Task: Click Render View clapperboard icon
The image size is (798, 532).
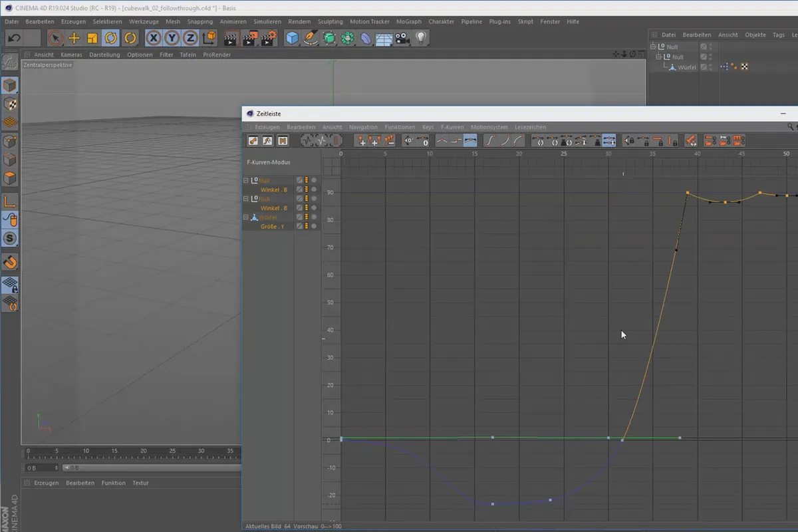Action: [x=231, y=38]
